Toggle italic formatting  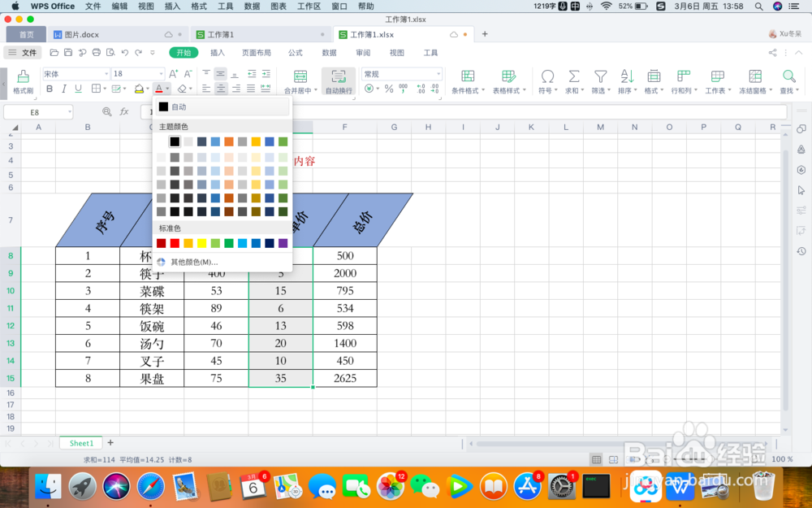pyautogui.click(x=63, y=89)
